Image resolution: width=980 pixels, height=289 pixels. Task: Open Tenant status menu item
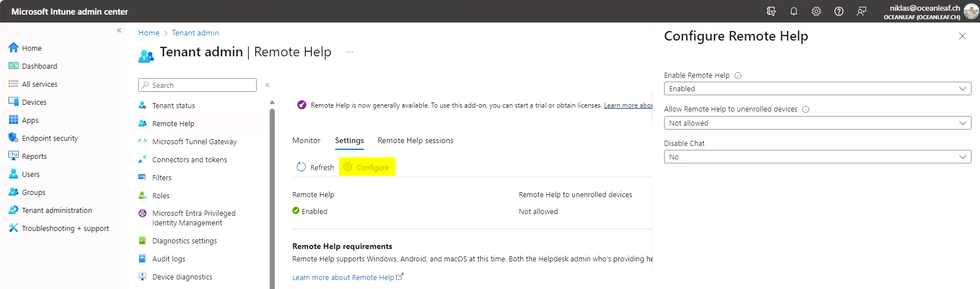(174, 105)
